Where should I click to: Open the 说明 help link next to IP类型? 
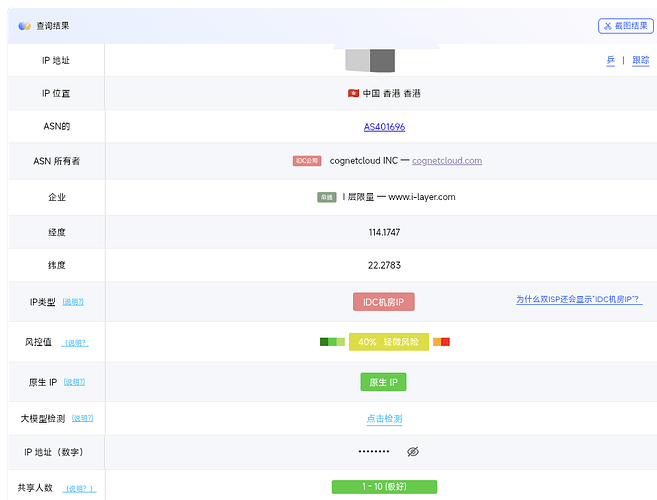click(73, 302)
